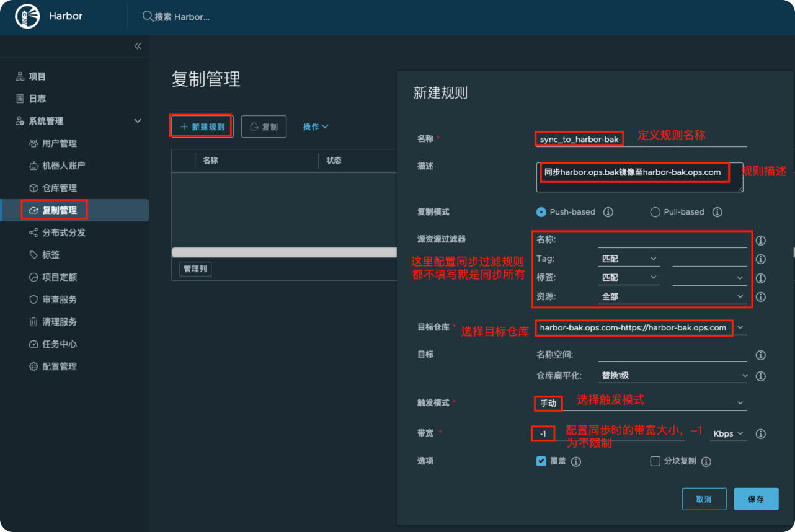795x532 pixels.
Task: Sort by 状态 column header
Action: click(x=334, y=161)
